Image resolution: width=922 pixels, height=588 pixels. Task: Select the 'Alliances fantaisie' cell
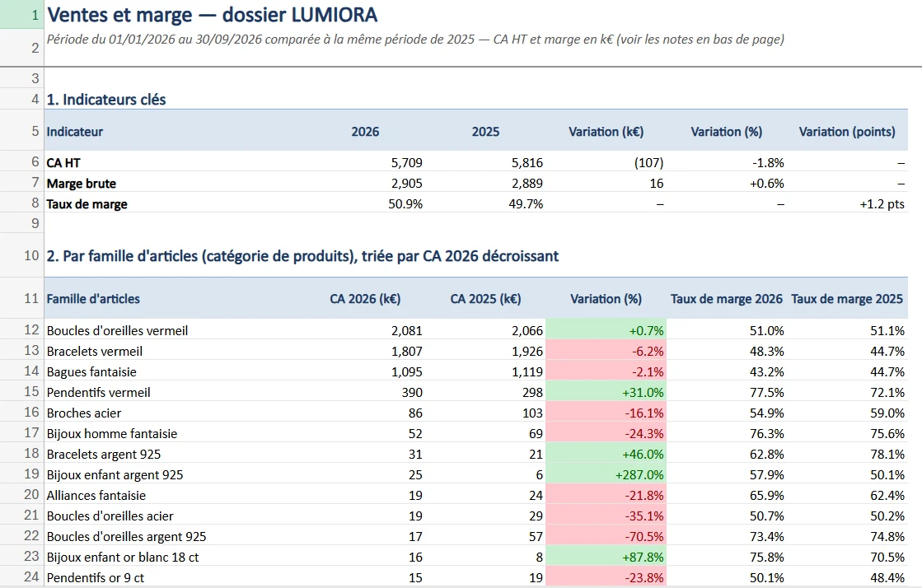coord(176,494)
